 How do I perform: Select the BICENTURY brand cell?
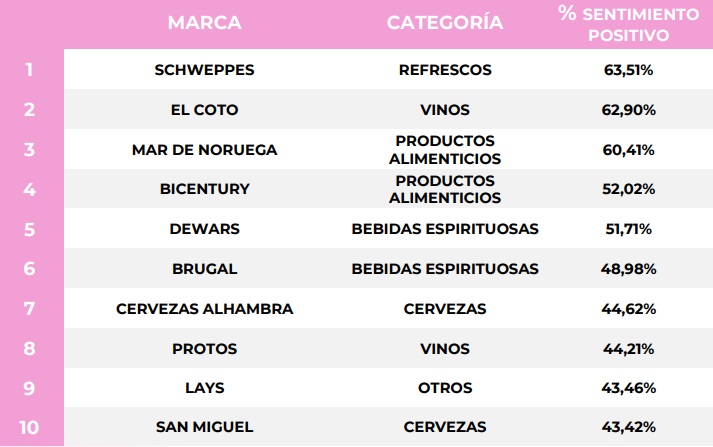pyautogui.click(x=204, y=189)
